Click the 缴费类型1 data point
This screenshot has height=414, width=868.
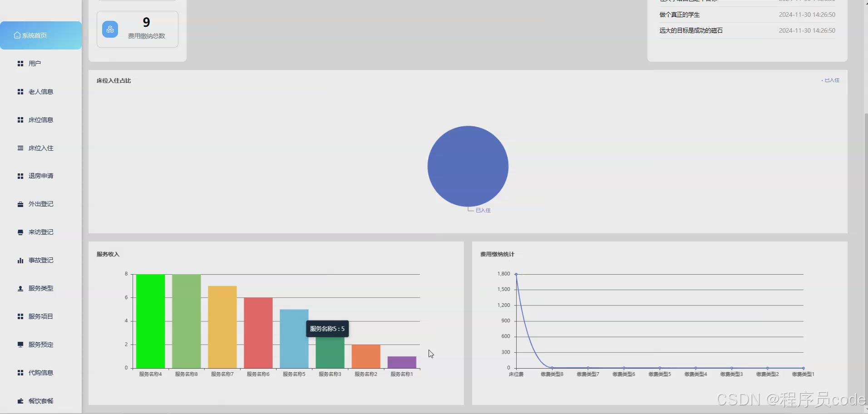[803, 368]
